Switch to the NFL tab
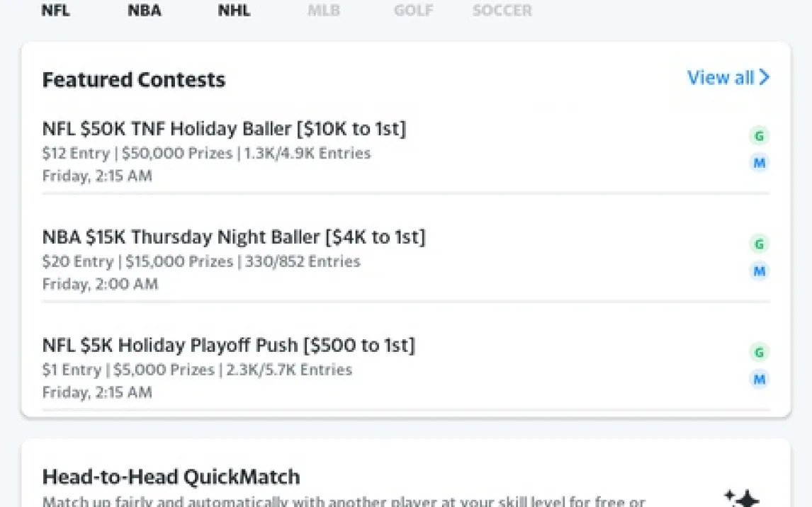Screen dimensions: 812x507 pos(56,11)
